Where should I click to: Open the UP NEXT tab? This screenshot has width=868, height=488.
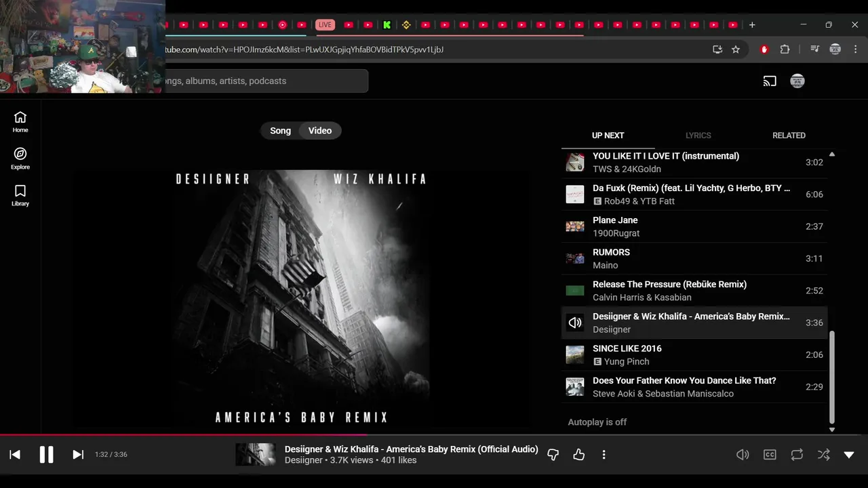point(608,136)
